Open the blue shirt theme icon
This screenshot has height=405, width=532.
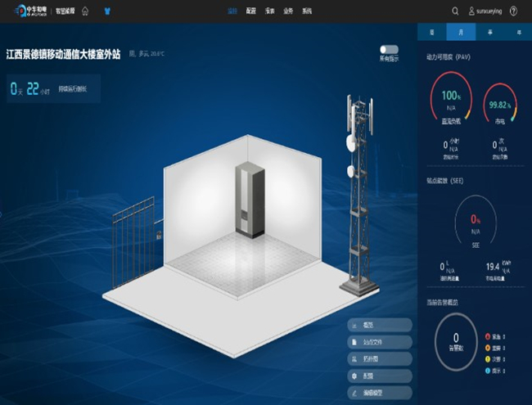[107, 11]
